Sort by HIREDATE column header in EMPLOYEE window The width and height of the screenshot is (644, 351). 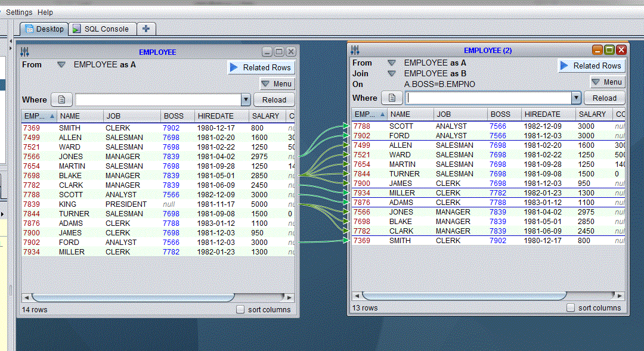(221, 116)
